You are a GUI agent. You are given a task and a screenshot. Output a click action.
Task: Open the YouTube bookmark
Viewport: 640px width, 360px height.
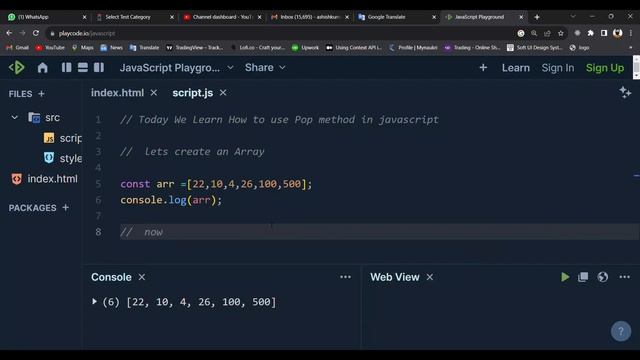pyautogui.click(x=50, y=48)
